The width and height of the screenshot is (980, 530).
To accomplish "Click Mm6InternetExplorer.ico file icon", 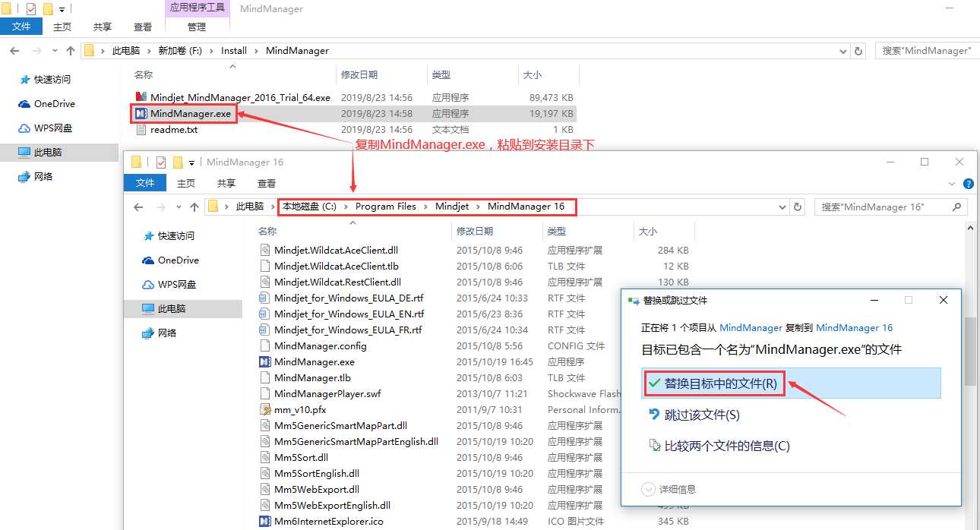I will point(265,522).
